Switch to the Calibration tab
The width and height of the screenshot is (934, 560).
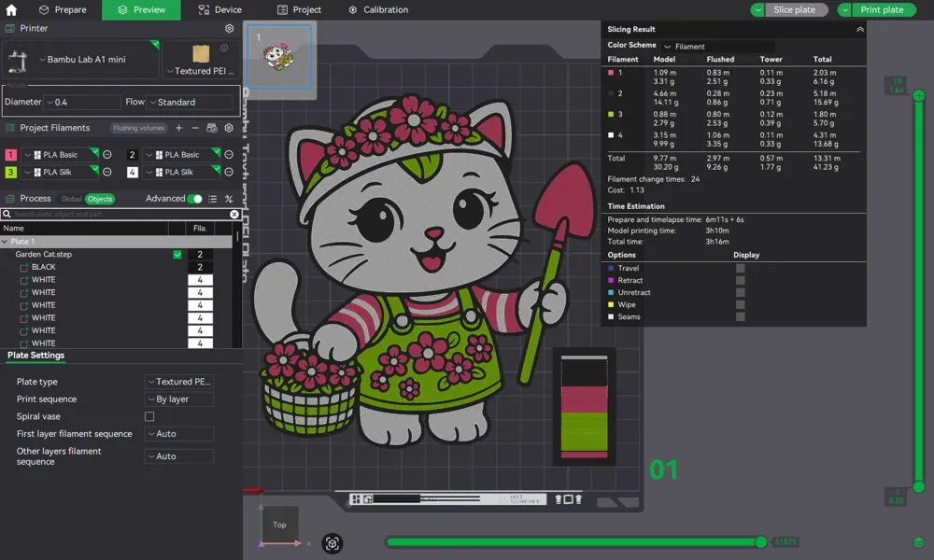(x=378, y=10)
